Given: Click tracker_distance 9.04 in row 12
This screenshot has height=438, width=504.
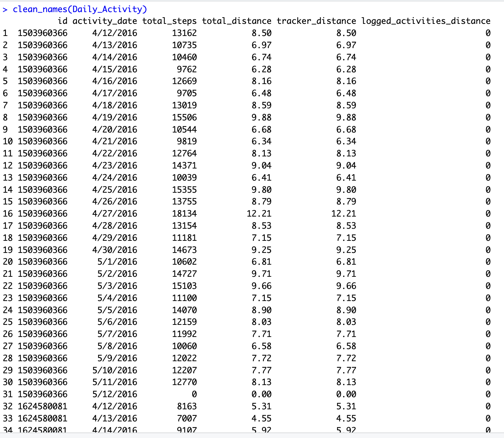Looking at the screenshot, I should (x=346, y=166).
